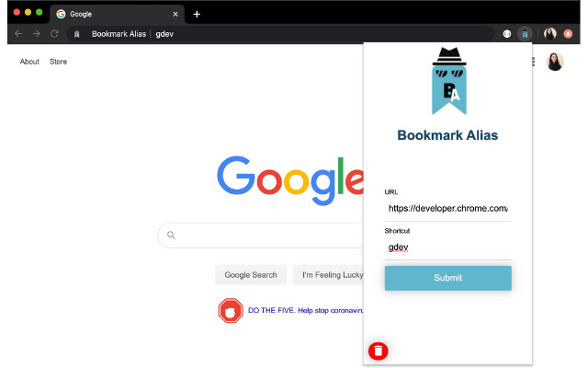Viewport: 588px width, 368px height.
Task: Click the Google account avatar on page
Action: click(555, 62)
